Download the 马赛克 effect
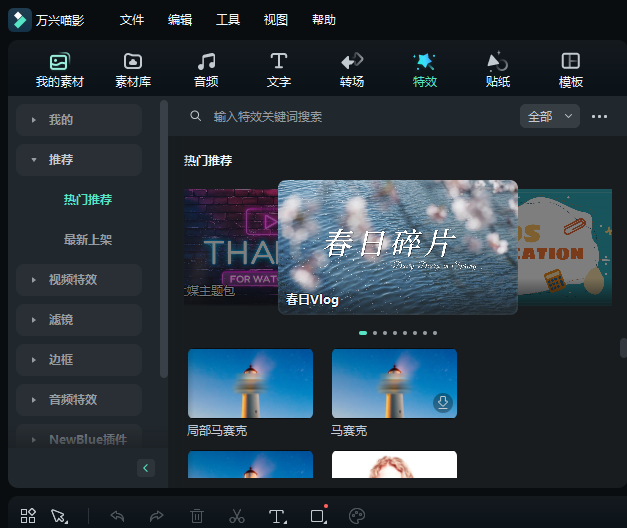The height and width of the screenshot is (528, 627). click(x=443, y=402)
